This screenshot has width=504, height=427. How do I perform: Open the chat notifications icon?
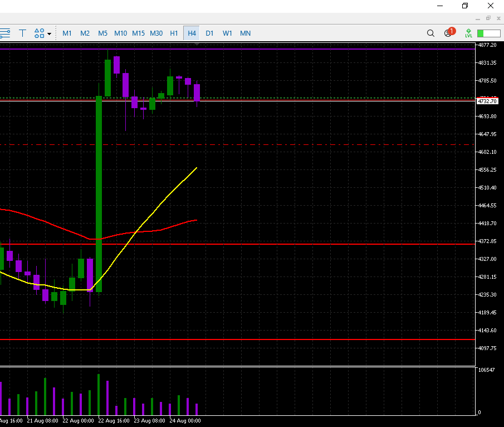pyautogui.click(x=448, y=33)
